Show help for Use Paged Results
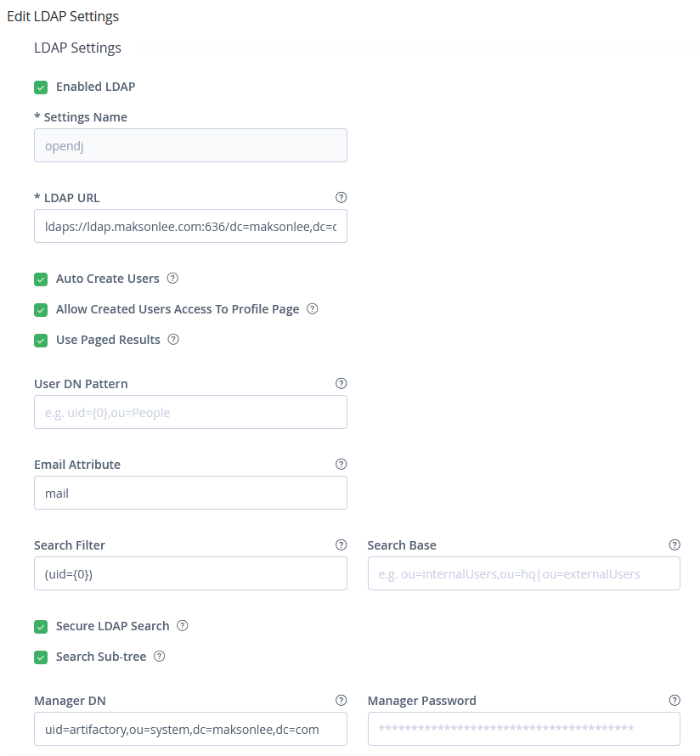 173,340
